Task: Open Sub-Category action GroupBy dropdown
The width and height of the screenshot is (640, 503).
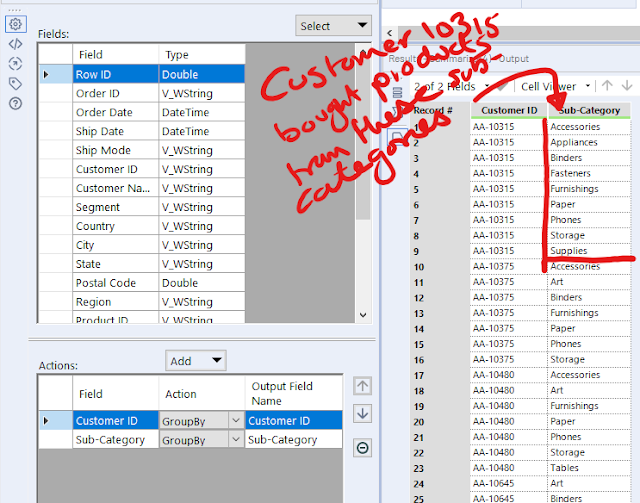Action: click(236, 440)
